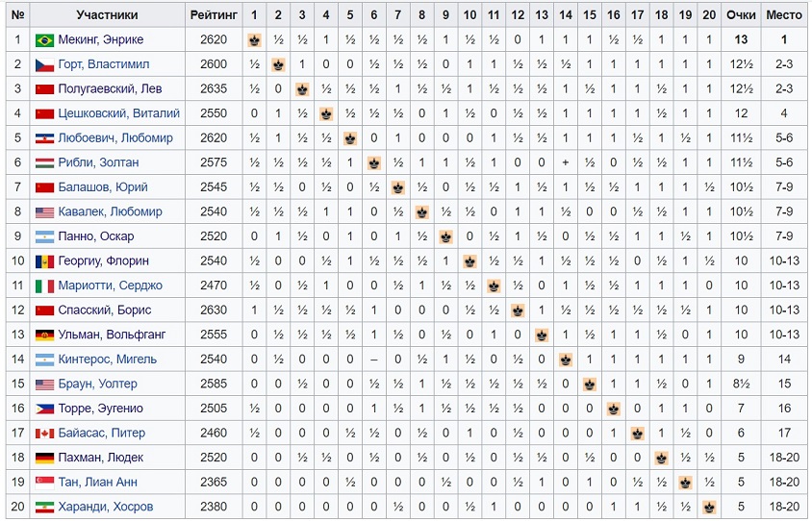
Task: Click the Iran flag beside Харанди
Action: point(44,508)
